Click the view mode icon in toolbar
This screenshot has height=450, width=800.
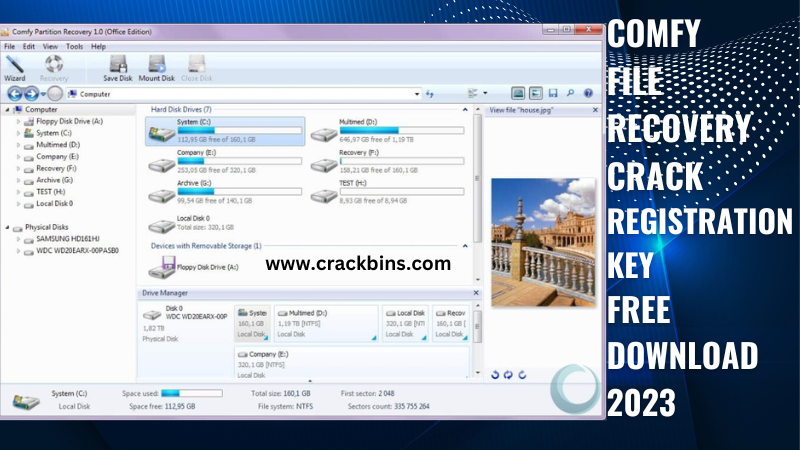click(472, 93)
